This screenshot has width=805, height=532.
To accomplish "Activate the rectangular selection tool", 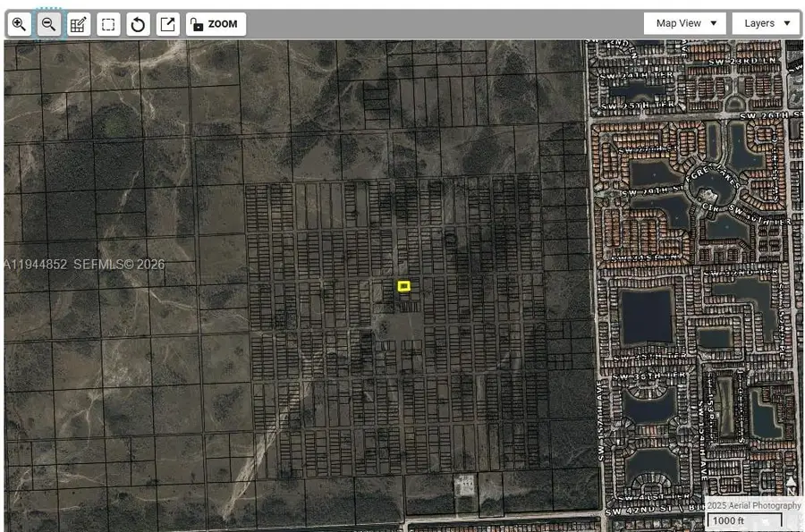I will pos(107,23).
